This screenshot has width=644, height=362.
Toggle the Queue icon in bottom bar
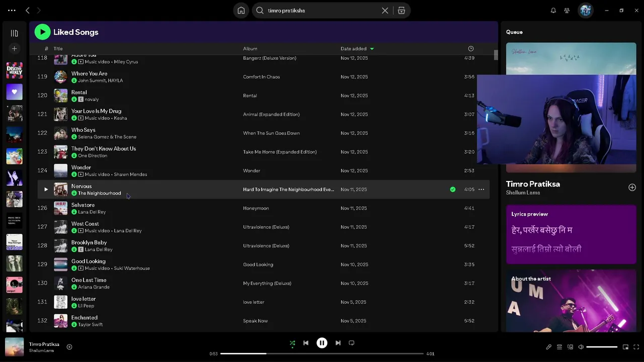click(559, 347)
